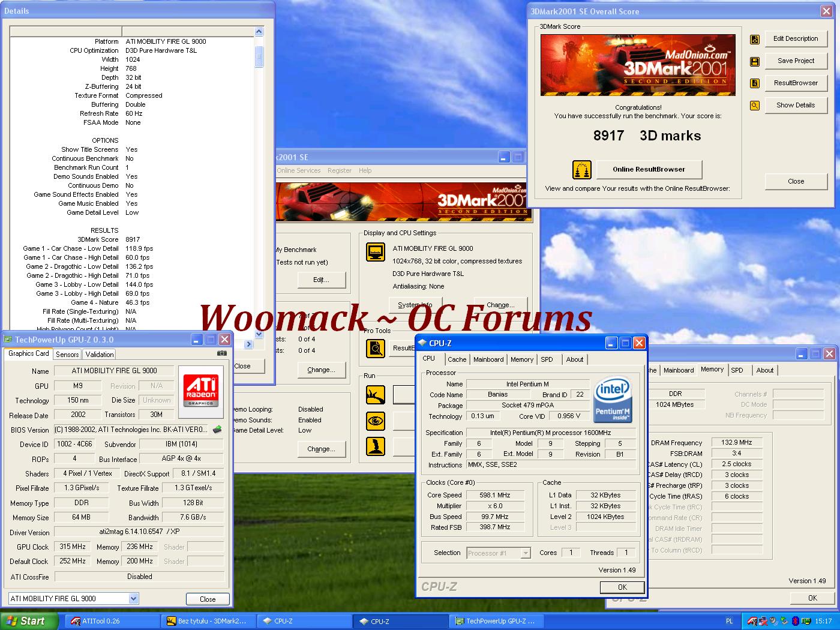
Task: Click the taskbar clock showing 15:17
Action: pos(823,621)
